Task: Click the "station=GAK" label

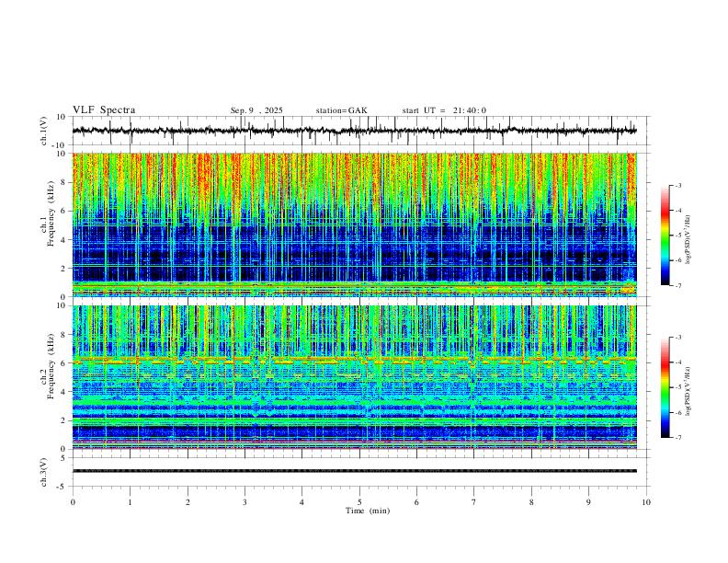Action: pos(342,110)
